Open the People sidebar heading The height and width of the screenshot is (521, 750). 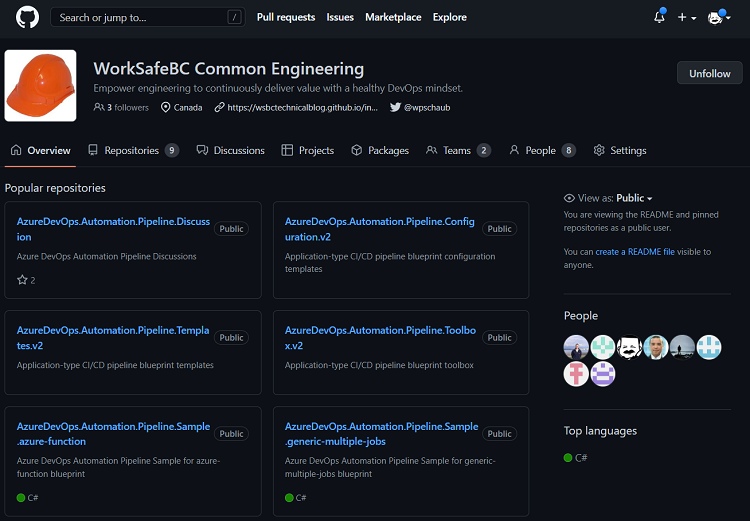(581, 316)
